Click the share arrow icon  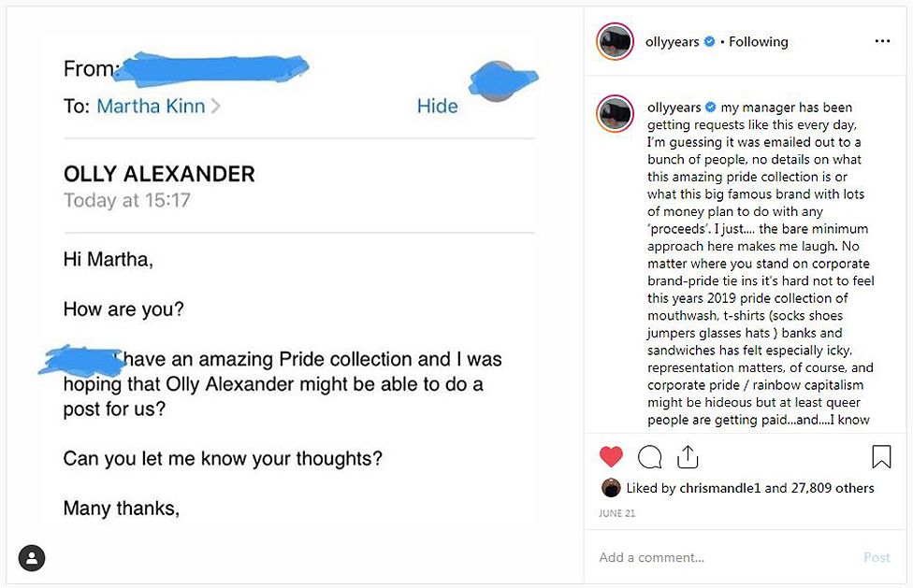coord(688,456)
